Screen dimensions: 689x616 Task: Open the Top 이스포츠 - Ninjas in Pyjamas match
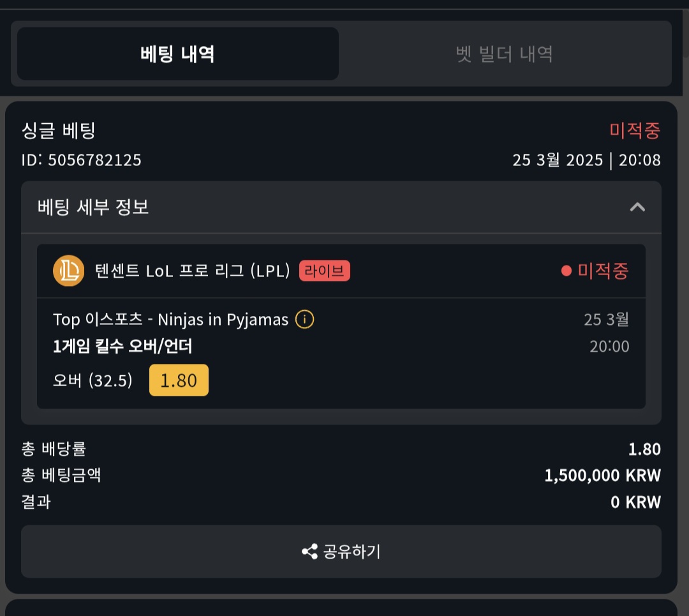pyautogui.click(x=170, y=319)
